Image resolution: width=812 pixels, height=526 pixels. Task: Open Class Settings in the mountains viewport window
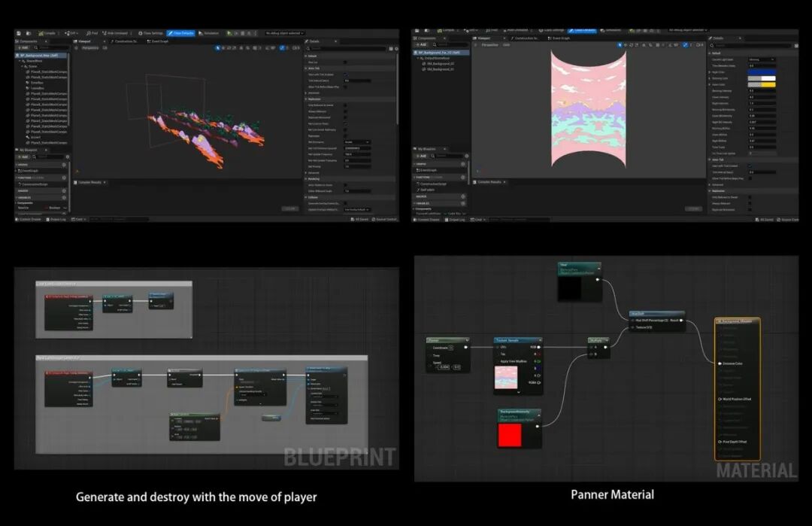click(x=150, y=33)
